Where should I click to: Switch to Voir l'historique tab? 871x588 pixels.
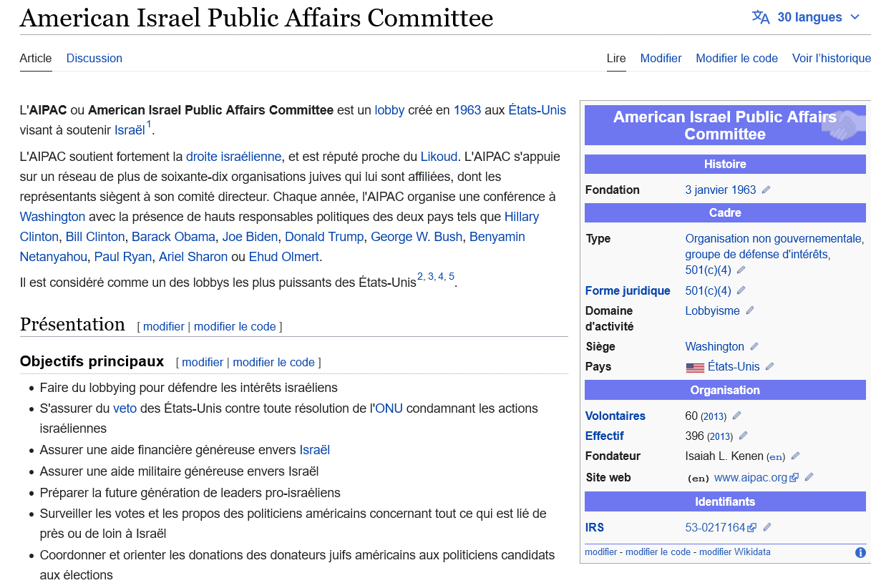pos(831,59)
